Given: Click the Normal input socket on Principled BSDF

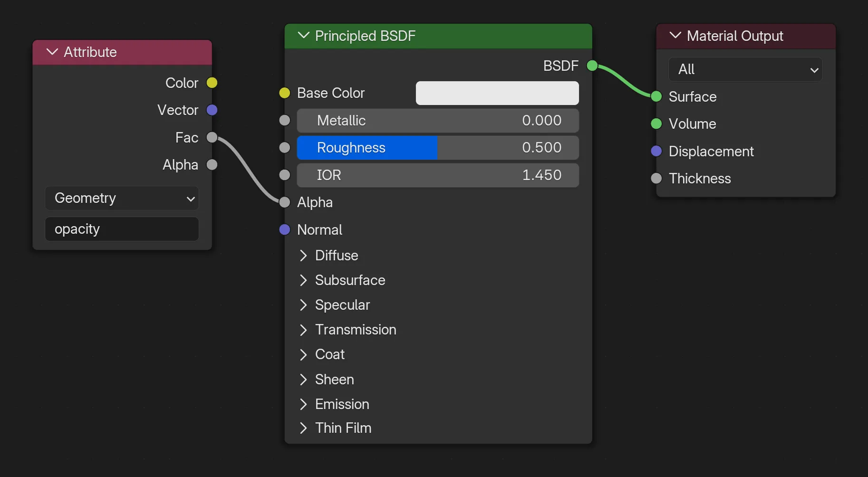Looking at the screenshot, I should pyautogui.click(x=285, y=229).
